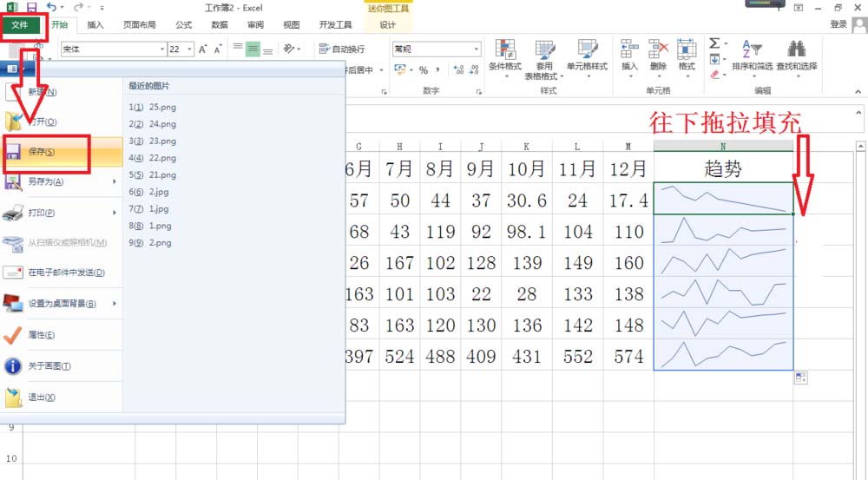Choose Exit (退出) in Paint menu

(62, 398)
